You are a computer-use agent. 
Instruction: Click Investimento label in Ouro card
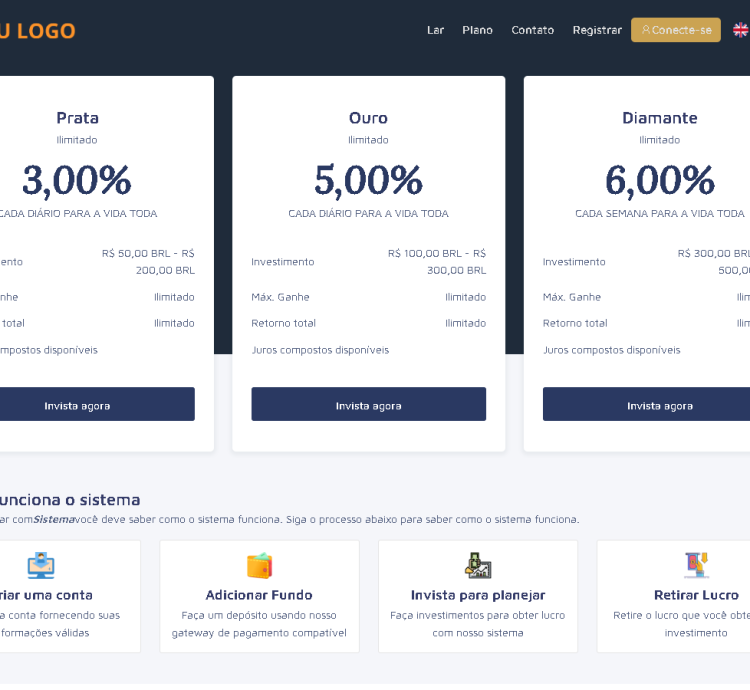click(283, 262)
